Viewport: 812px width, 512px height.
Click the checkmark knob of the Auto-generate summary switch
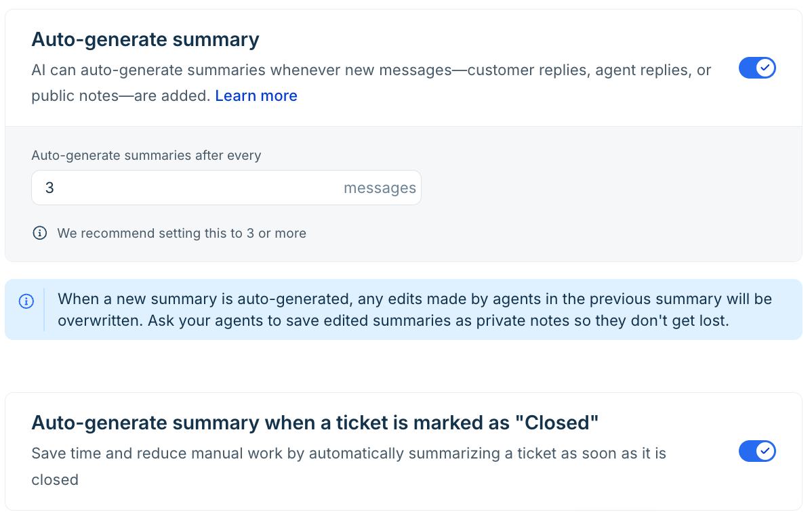click(x=765, y=68)
